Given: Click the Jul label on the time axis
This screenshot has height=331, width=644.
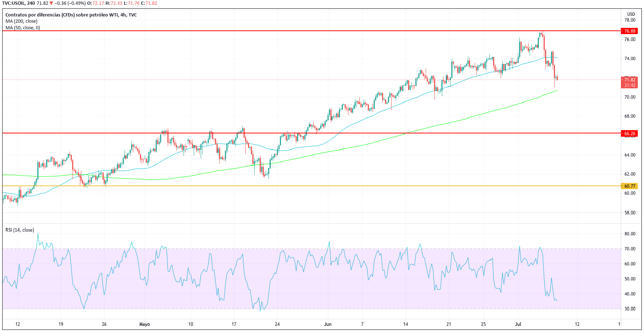Looking at the screenshot, I should click(518, 324).
